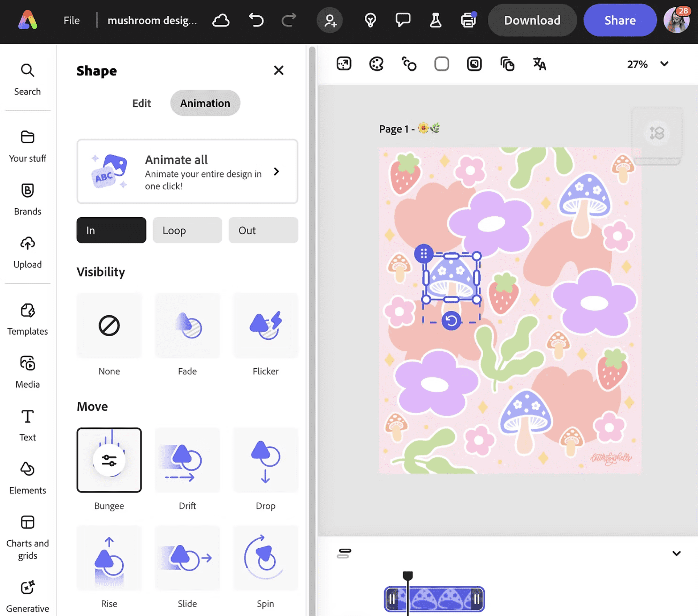Screen dimensions: 698x616
Task: Click the layer timing icon in timeline
Action: click(x=344, y=553)
